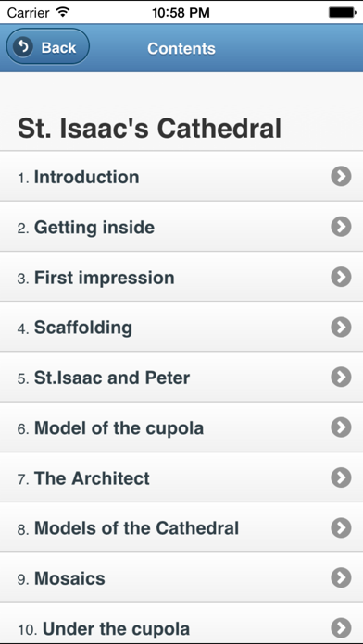Click arrow icon next to Getting inside
363x644 pixels.
[341, 227]
